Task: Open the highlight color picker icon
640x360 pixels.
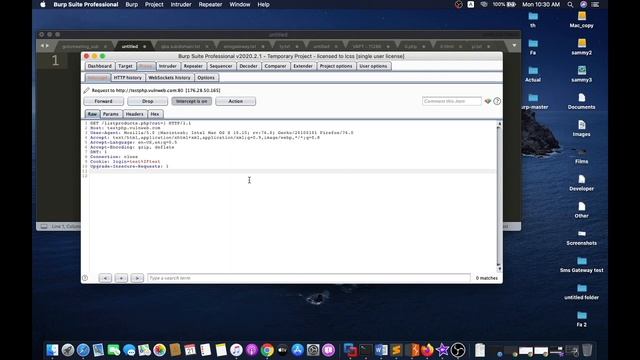Action: click(x=488, y=101)
